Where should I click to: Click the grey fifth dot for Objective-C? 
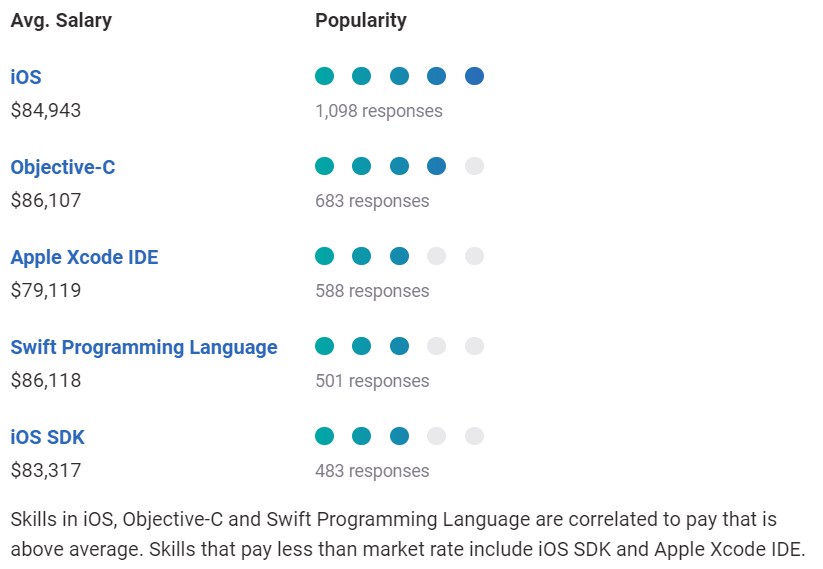coord(474,166)
